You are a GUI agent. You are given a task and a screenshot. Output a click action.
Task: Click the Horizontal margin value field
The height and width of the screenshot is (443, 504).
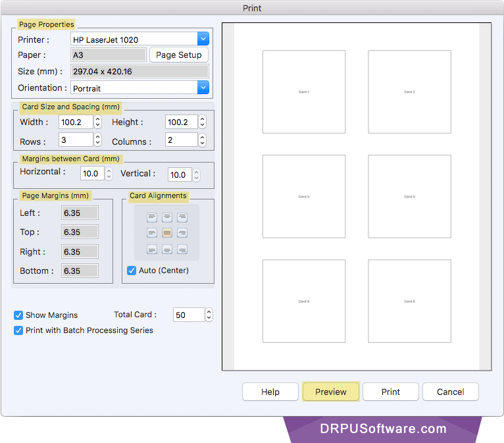93,174
